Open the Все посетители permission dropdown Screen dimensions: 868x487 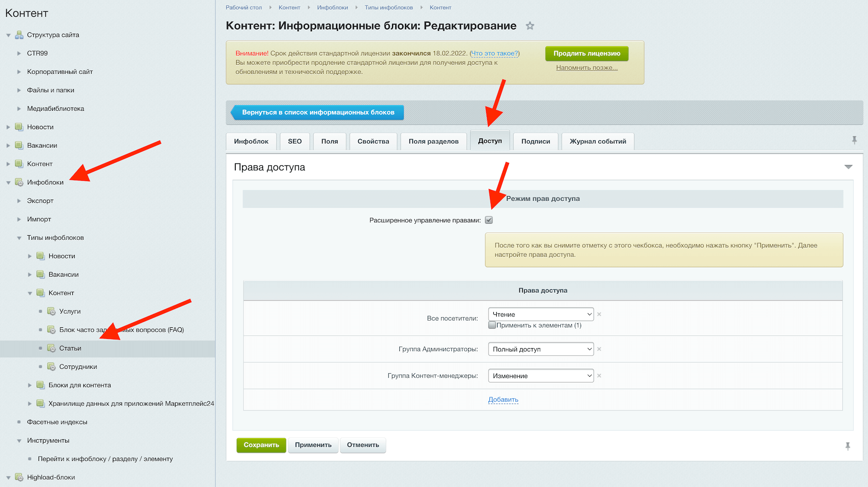coord(541,314)
